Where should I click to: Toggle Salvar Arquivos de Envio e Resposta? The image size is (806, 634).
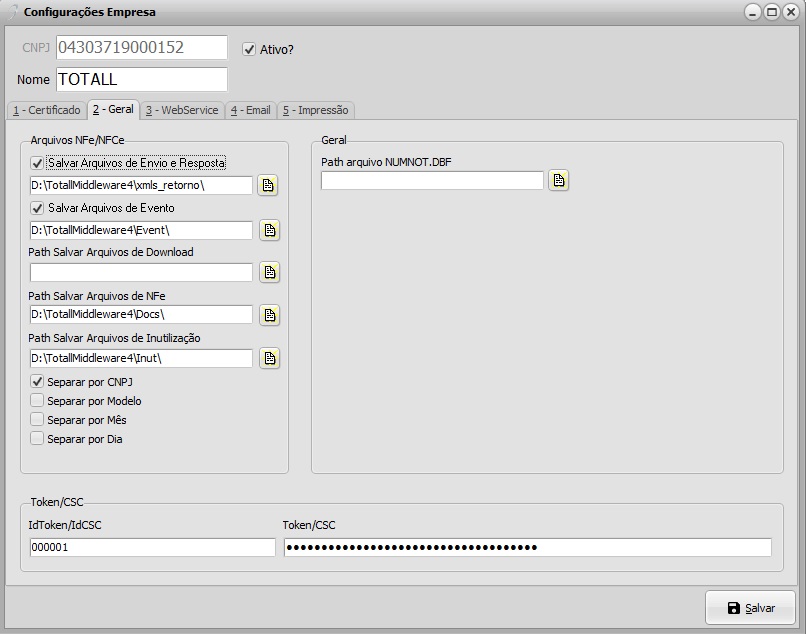click(38, 163)
